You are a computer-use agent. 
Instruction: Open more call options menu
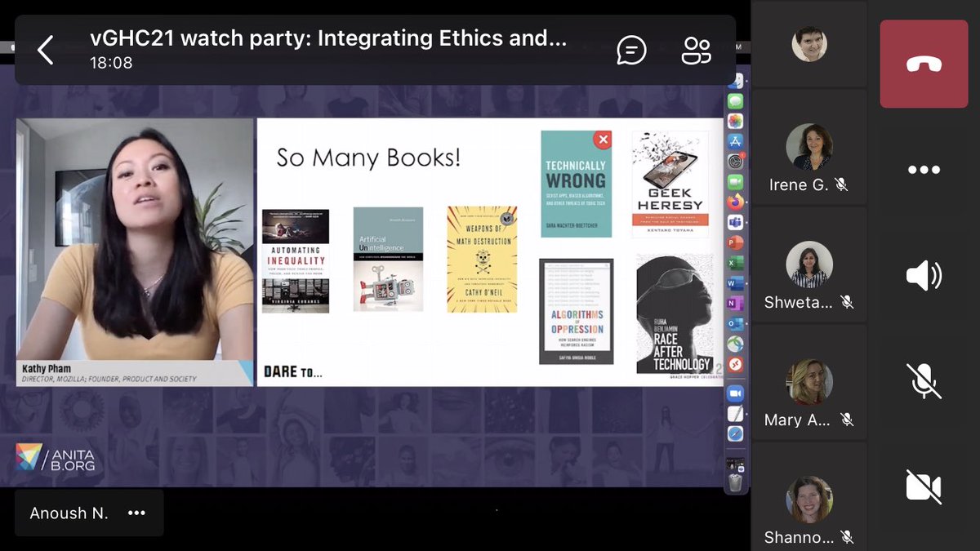[924, 170]
